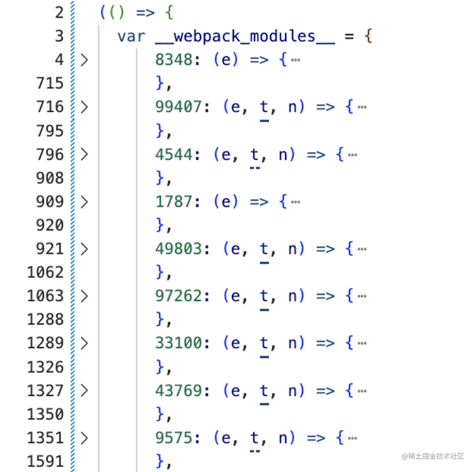This screenshot has width=476, height=472.
Task: Click the parameter n in module 33100
Action: click(293, 344)
